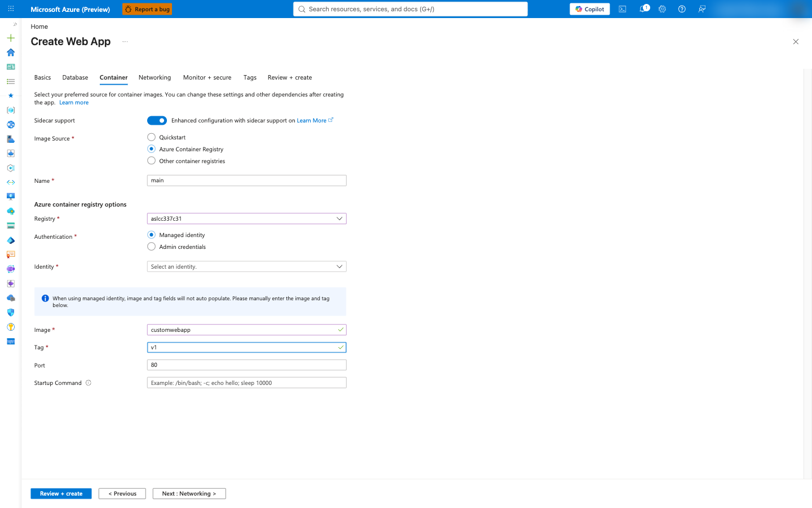
Task: Open the Azure portal waffle menu
Action: (11, 9)
